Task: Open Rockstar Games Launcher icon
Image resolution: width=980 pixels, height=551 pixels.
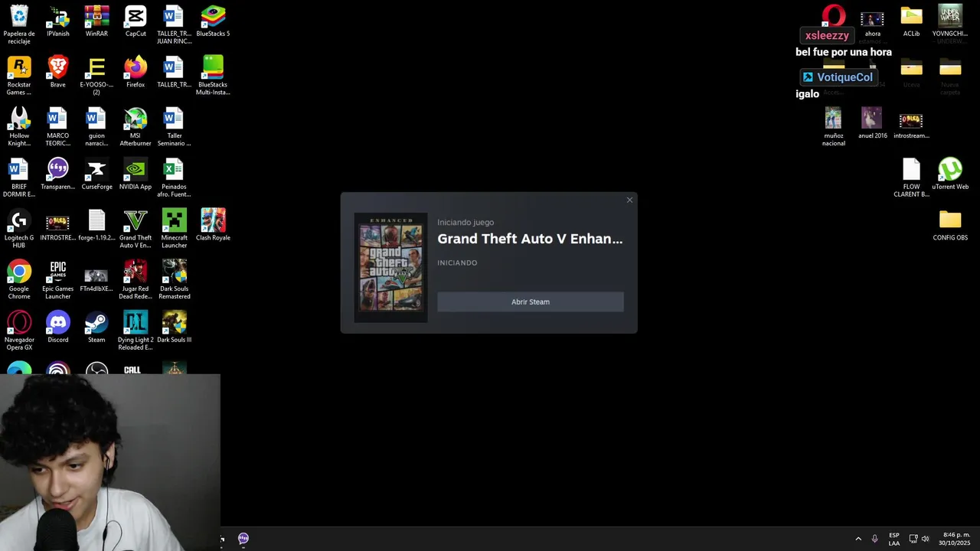Action: [19, 76]
